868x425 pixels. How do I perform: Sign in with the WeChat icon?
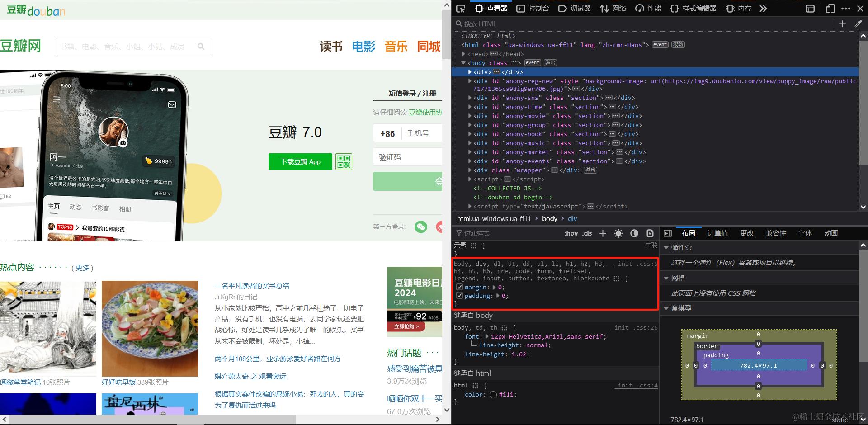(421, 227)
